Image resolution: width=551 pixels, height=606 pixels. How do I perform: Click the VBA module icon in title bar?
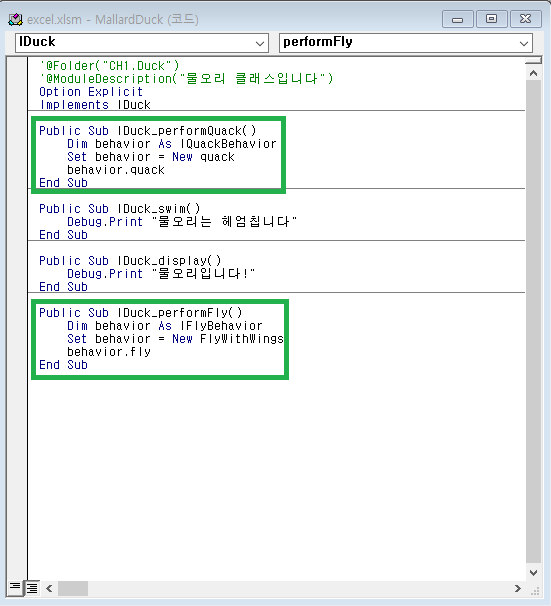click(15, 19)
